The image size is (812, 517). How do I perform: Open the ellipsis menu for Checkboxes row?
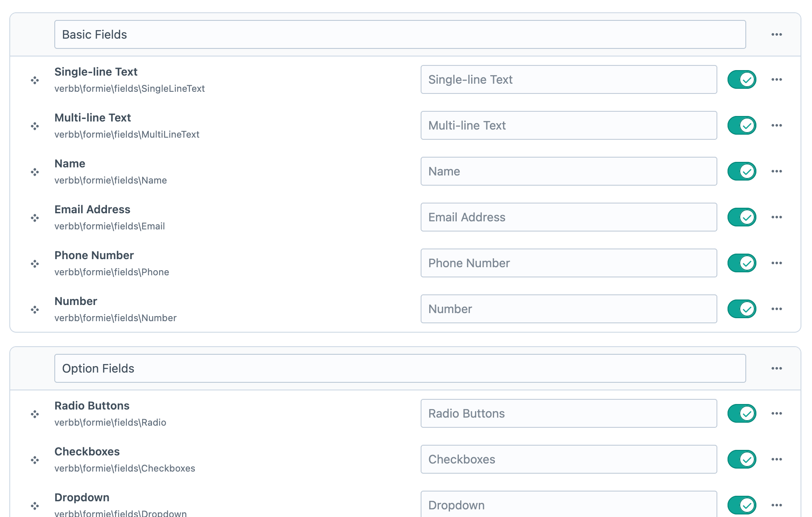tap(777, 459)
